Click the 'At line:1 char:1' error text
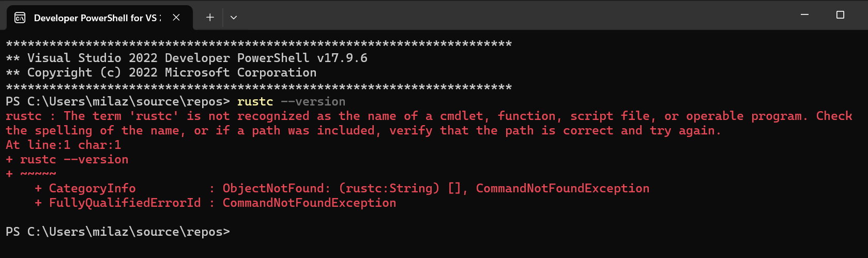 64,145
